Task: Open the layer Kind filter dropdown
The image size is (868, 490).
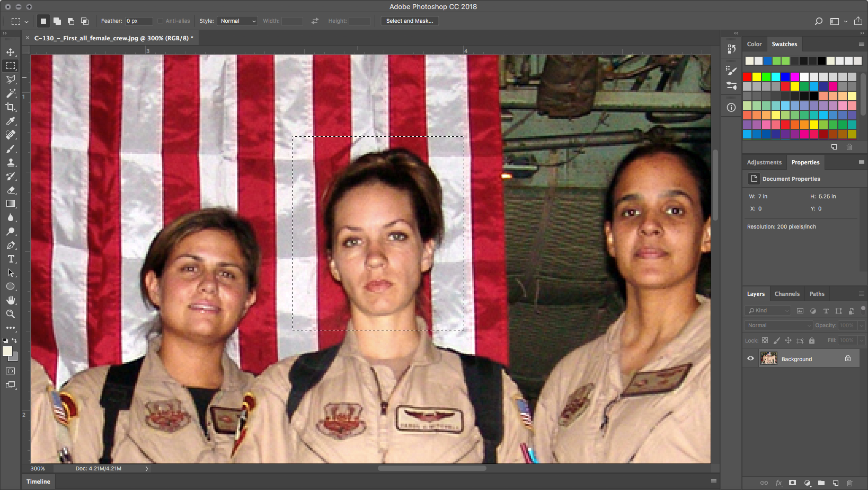Action: pyautogui.click(x=767, y=311)
